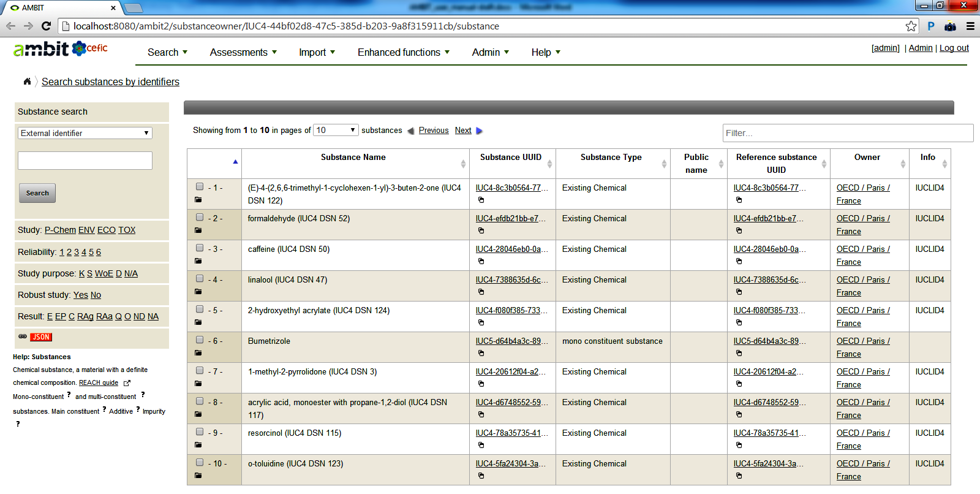Tick checkbox for resorcinol row
Screen dimensions: 980x494
pyautogui.click(x=200, y=431)
